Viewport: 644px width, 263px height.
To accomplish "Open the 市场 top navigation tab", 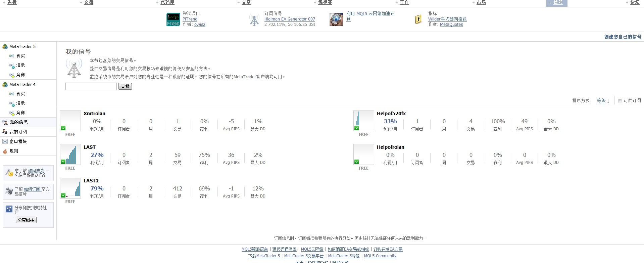I will click(x=481, y=2).
